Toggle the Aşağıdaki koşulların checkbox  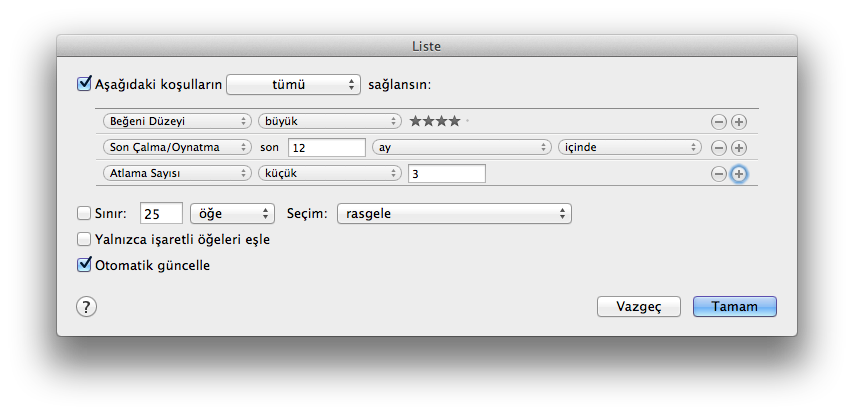pyautogui.click(x=85, y=84)
